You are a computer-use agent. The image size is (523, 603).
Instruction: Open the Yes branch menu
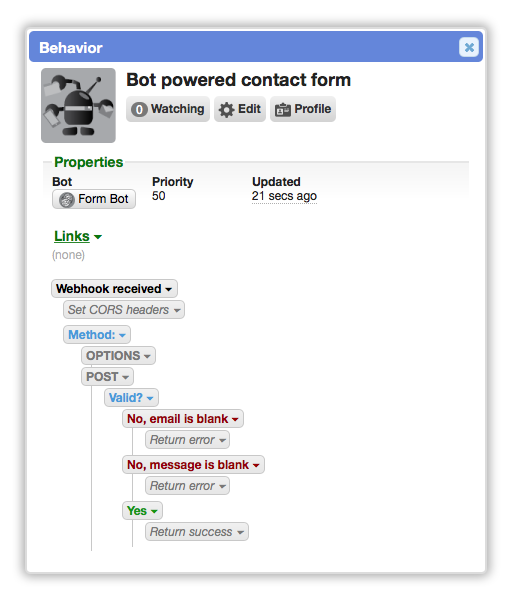click(x=142, y=511)
